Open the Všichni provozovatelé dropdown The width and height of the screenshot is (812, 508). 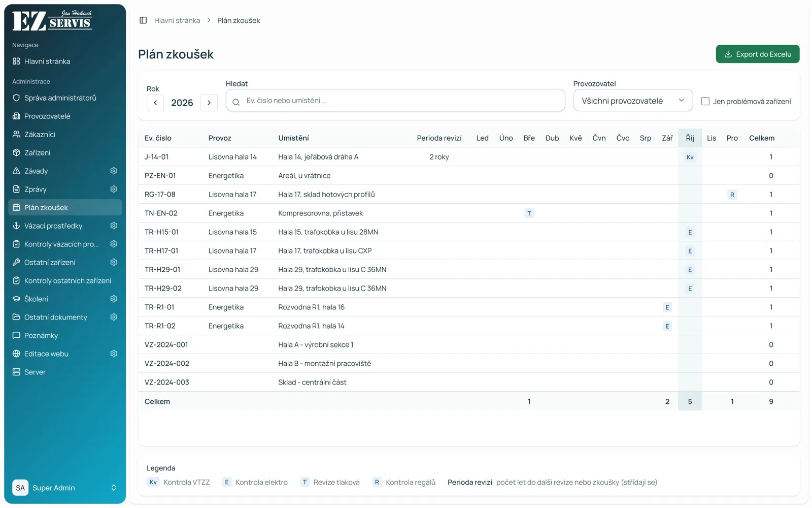click(x=633, y=101)
